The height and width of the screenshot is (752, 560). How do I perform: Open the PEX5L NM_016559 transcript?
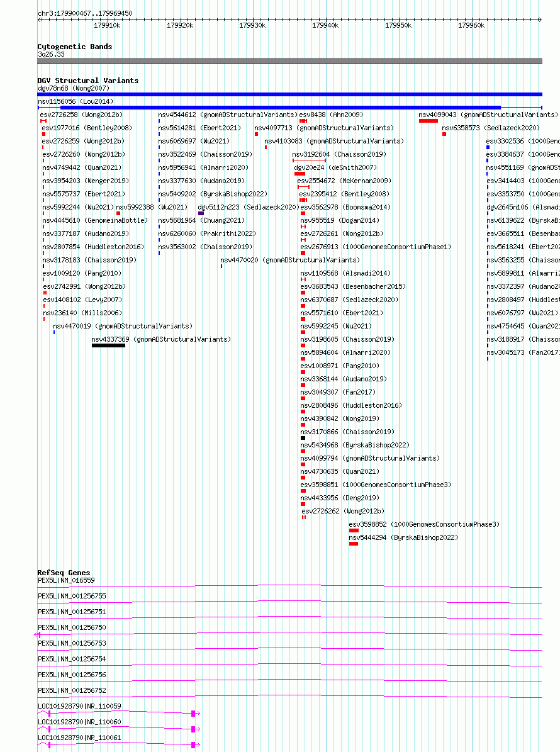click(66, 580)
